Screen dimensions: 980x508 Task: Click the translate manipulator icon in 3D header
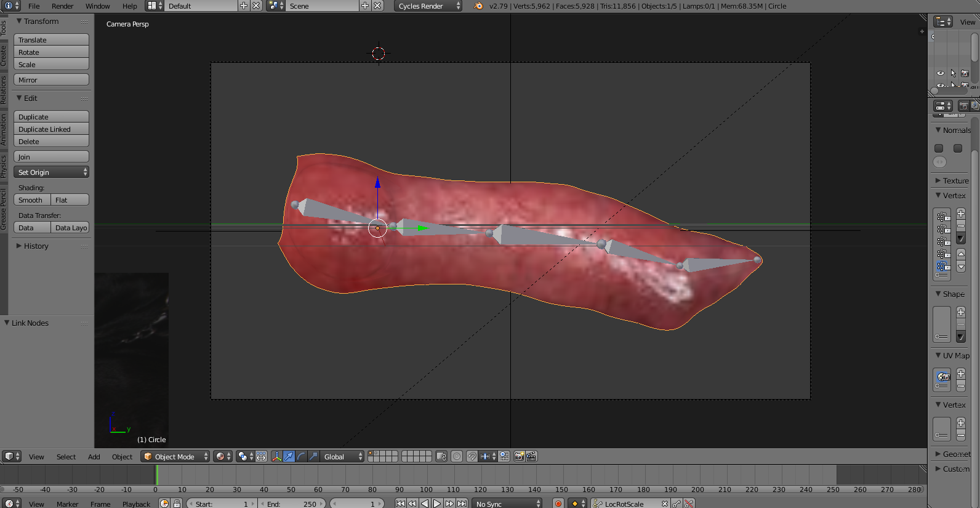coord(289,456)
